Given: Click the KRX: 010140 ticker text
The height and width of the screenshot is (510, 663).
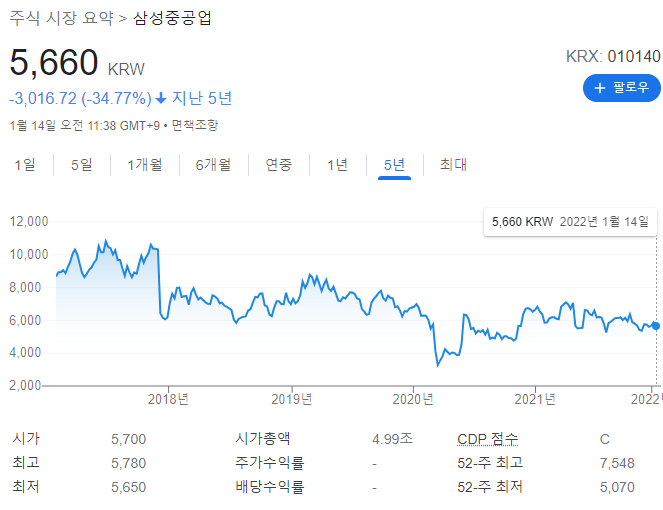Looking at the screenshot, I should pyautogui.click(x=613, y=56).
